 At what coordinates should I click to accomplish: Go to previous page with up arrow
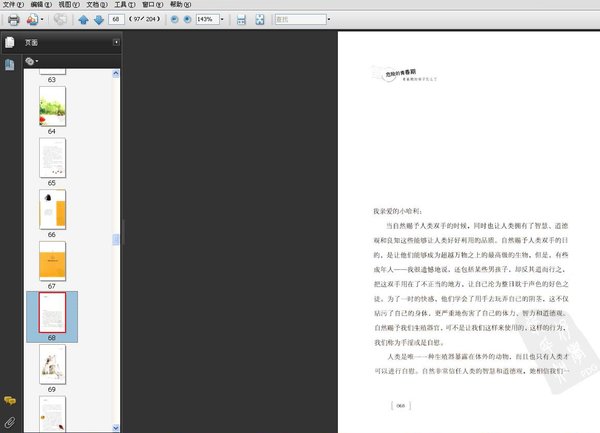tap(83, 20)
